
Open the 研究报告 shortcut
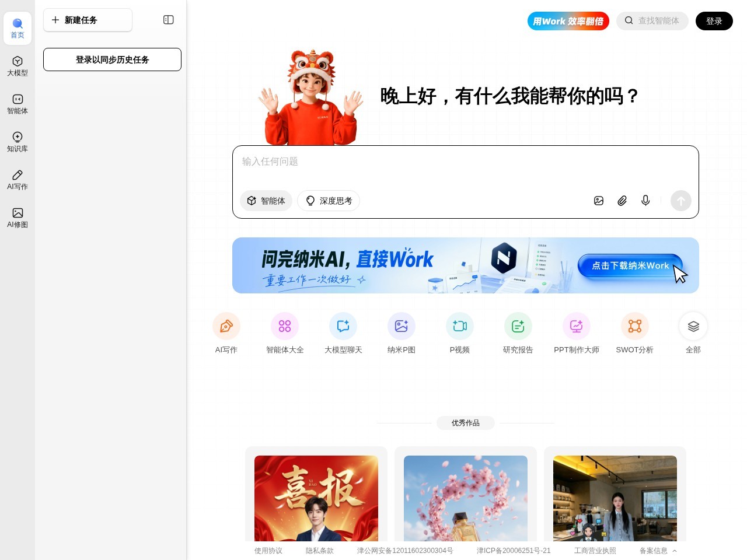point(518,334)
